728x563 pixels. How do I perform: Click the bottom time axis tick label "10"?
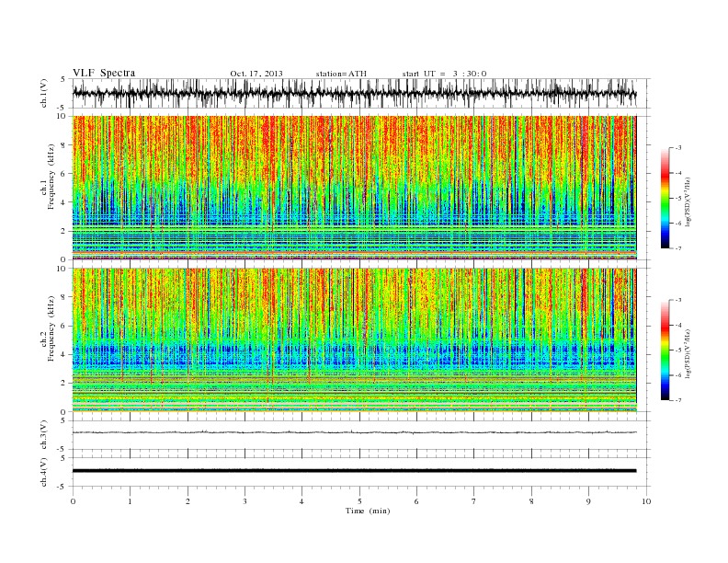[x=646, y=501]
